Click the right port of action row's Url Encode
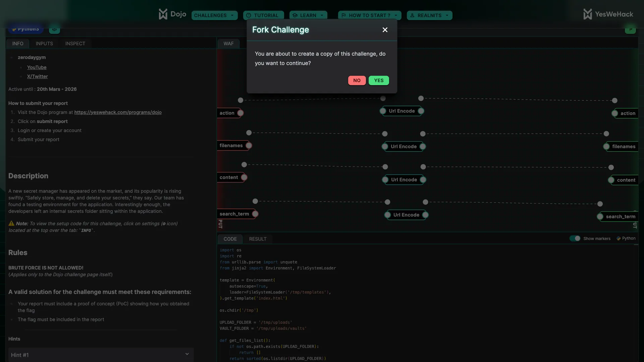The image size is (644, 362). pos(421,111)
